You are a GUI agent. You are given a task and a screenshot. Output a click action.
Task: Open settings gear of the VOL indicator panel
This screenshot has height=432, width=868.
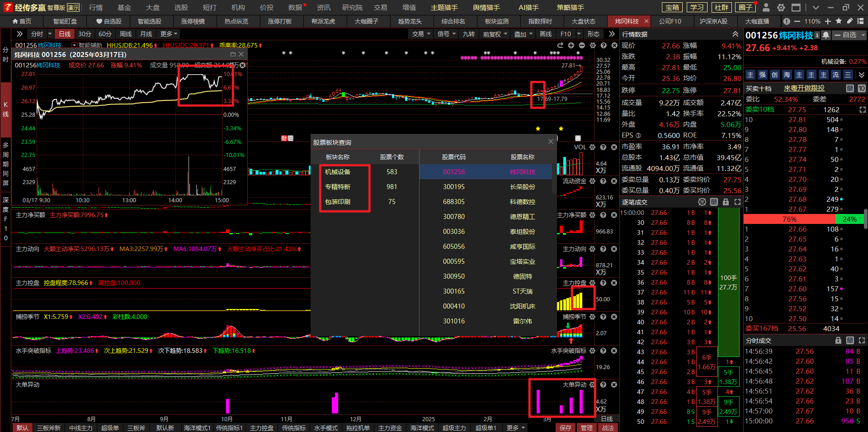tap(592, 147)
